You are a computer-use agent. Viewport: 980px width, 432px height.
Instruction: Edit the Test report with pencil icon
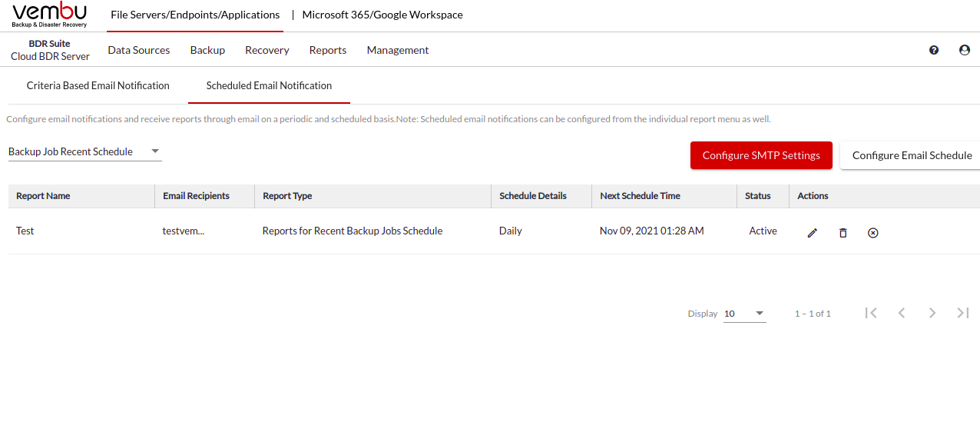pyautogui.click(x=813, y=232)
